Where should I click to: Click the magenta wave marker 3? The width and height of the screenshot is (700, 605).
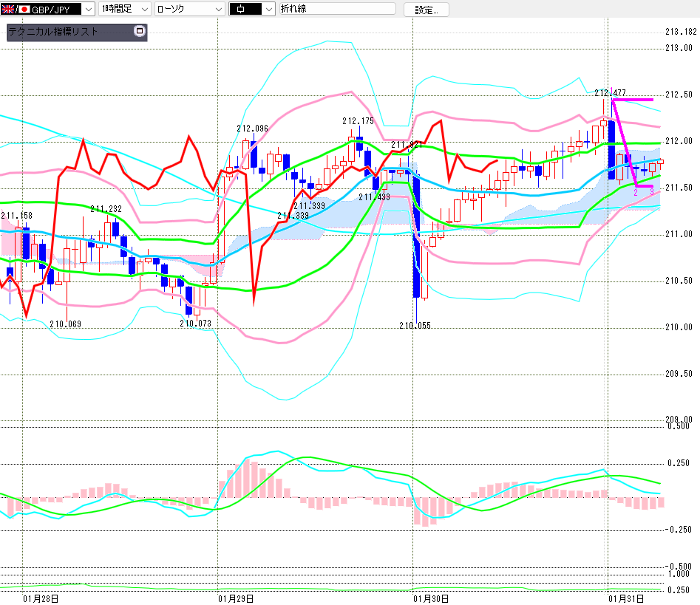tap(651, 192)
